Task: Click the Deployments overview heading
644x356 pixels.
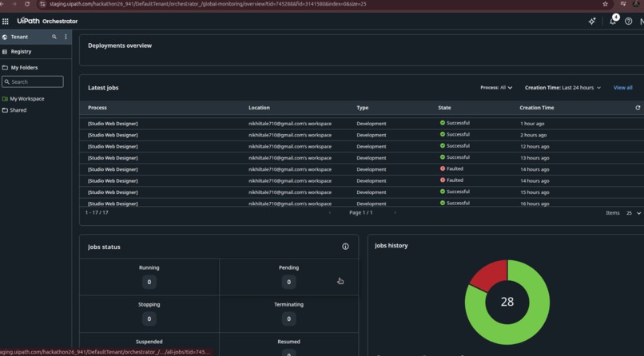Action: coord(120,45)
